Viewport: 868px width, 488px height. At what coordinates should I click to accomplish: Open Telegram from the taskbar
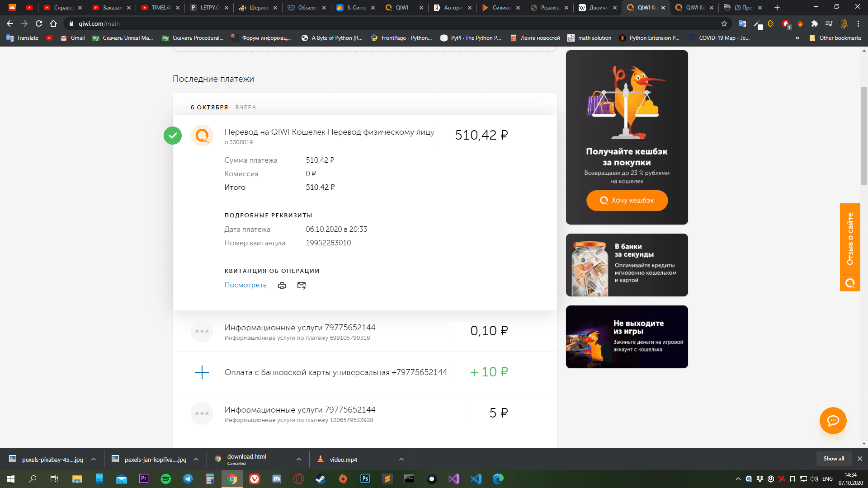pyautogui.click(x=188, y=479)
